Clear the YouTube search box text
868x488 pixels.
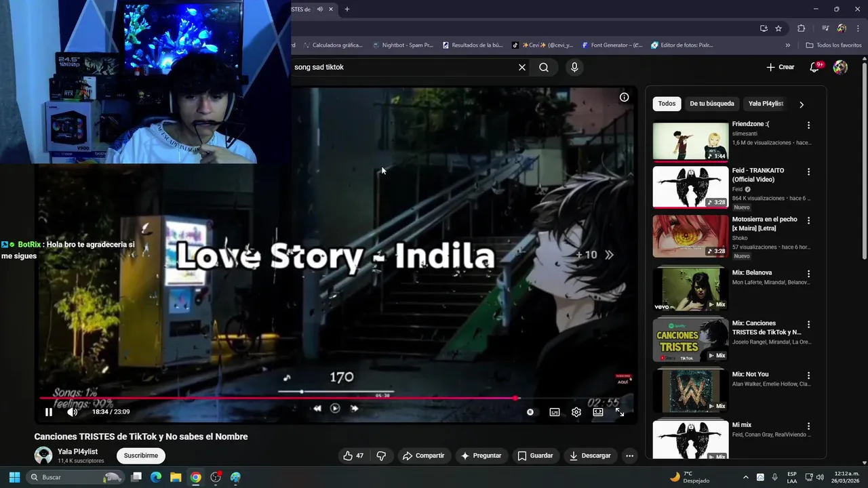pyautogui.click(x=521, y=67)
